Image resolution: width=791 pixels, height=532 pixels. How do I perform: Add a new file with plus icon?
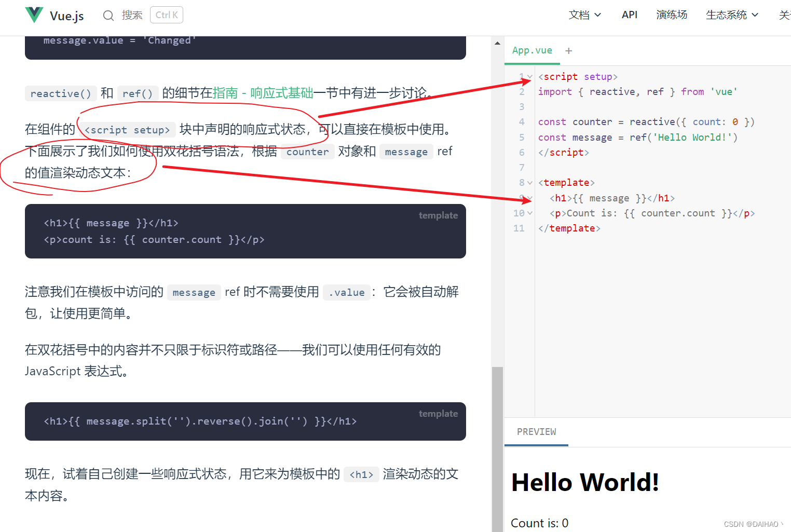pos(569,51)
